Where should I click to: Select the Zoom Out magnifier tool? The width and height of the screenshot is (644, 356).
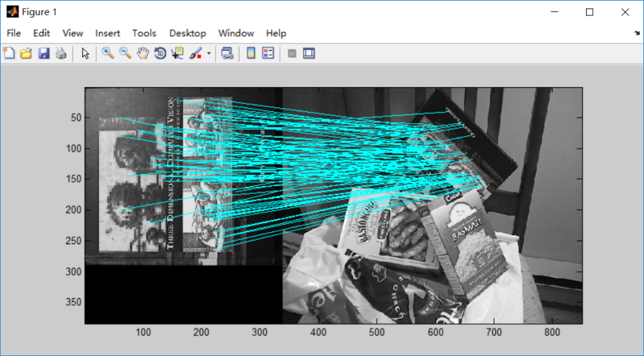pos(125,53)
